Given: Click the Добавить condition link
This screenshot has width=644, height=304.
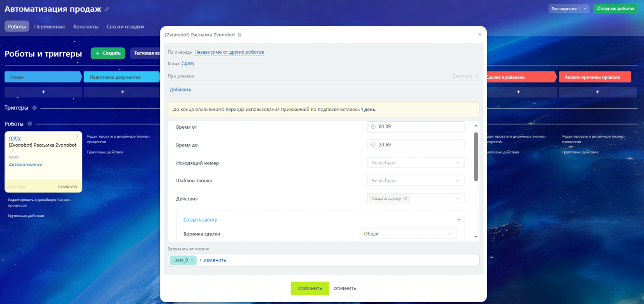Looking at the screenshot, I should coord(180,89).
